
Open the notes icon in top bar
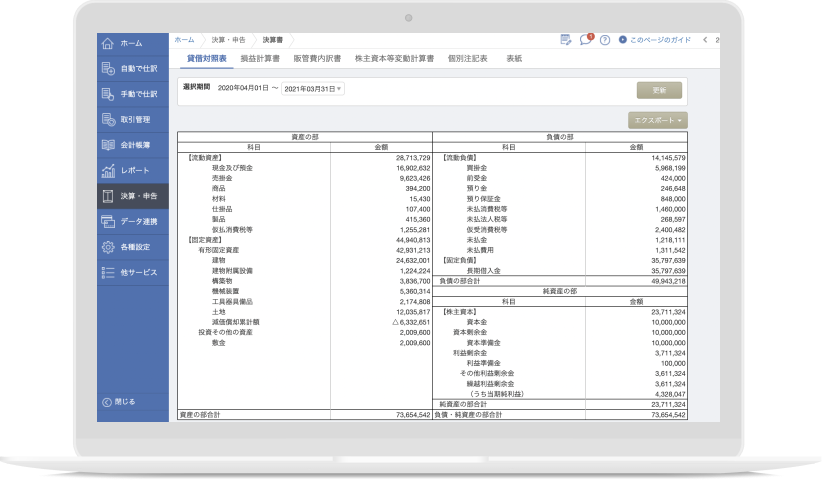click(x=566, y=40)
